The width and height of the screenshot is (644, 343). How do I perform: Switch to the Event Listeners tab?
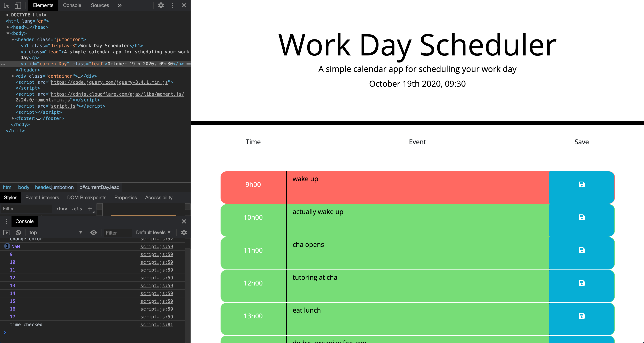(42, 198)
